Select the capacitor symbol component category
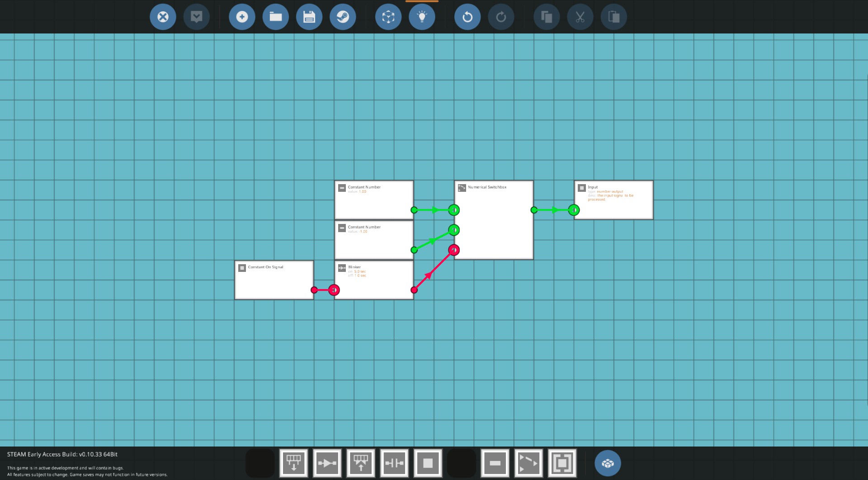Image resolution: width=868 pixels, height=480 pixels. pyautogui.click(x=394, y=463)
